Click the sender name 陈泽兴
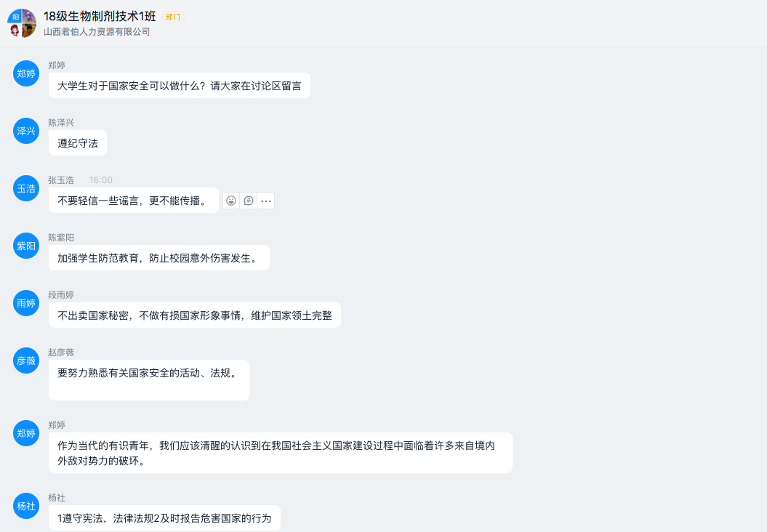 click(61, 123)
